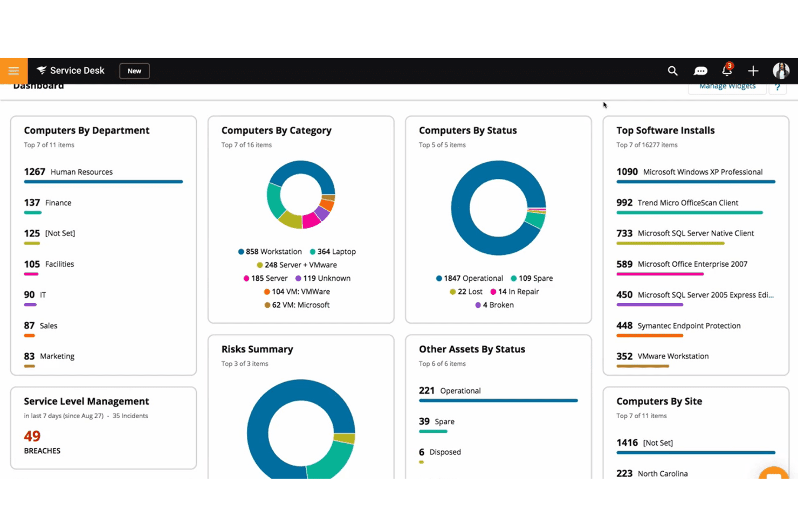Click the plus icon to add new

click(x=753, y=71)
